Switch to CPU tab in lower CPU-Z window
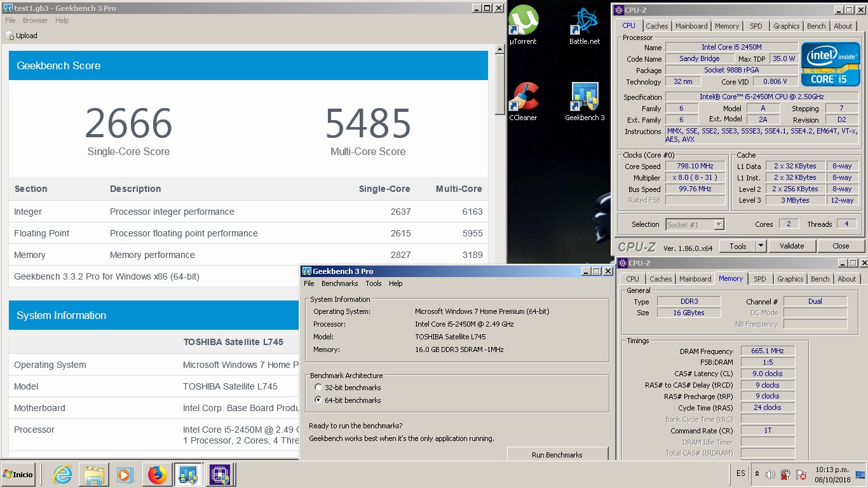The image size is (868, 488). tap(633, 279)
